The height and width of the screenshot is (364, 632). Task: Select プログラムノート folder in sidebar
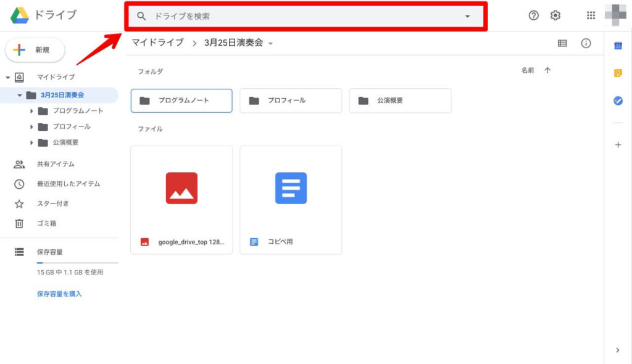point(78,111)
